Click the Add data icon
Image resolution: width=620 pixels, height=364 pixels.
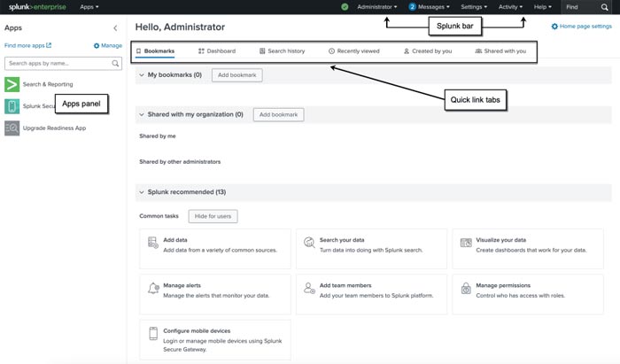point(152,243)
